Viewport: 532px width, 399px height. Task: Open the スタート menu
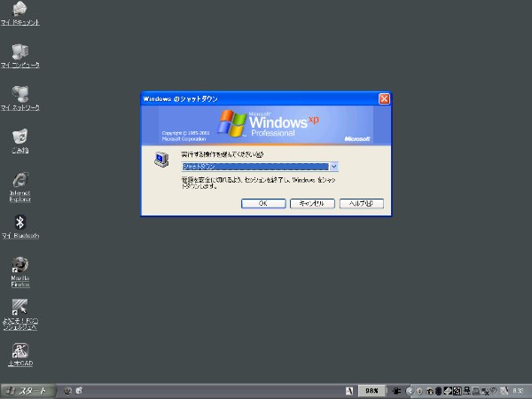tap(27, 391)
